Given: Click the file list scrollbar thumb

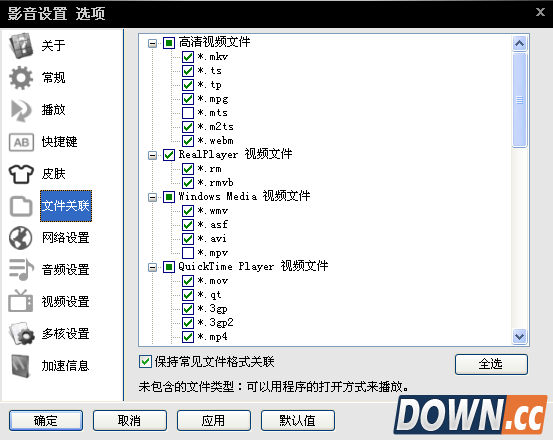Looking at the screenshot, I should (x=519, y=100).
